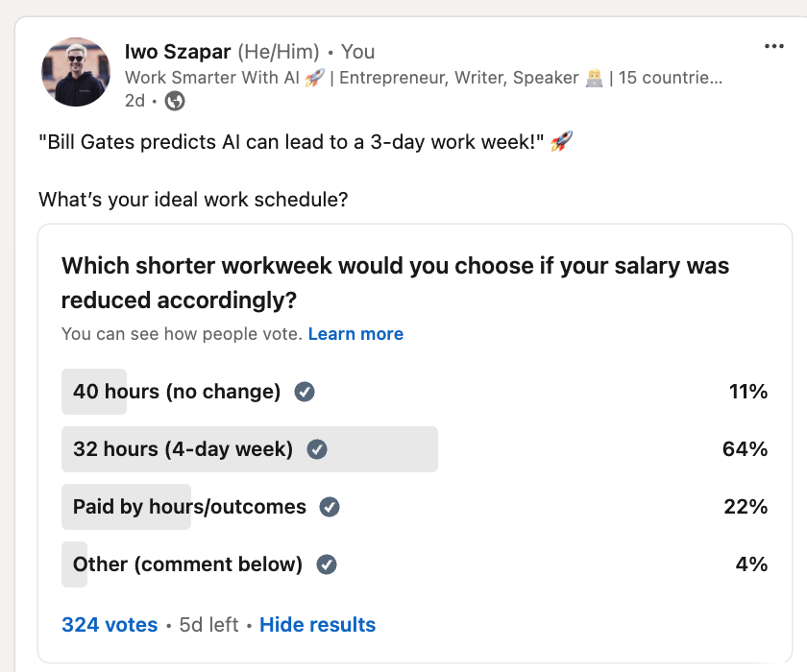The height and width of the screenshot is (672, 807).
Task: Toggle Hide results for the poll
Action: click(x=318, y=625)
